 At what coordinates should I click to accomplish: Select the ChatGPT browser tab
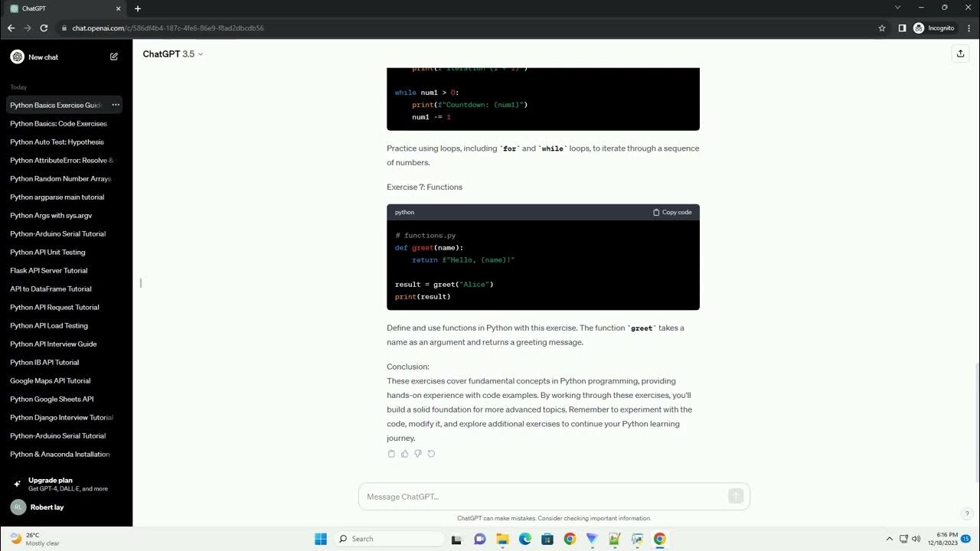point(64,8)
